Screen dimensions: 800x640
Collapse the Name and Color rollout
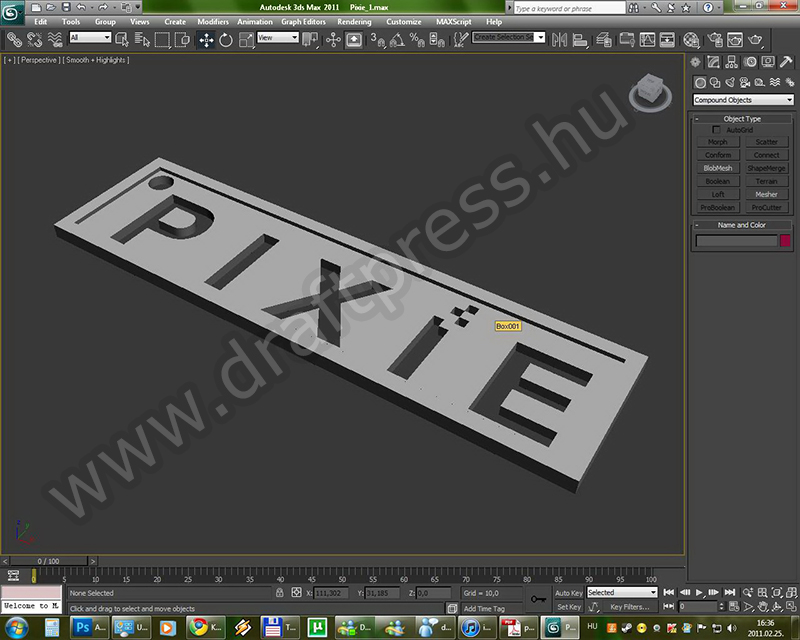pos(742,225)
